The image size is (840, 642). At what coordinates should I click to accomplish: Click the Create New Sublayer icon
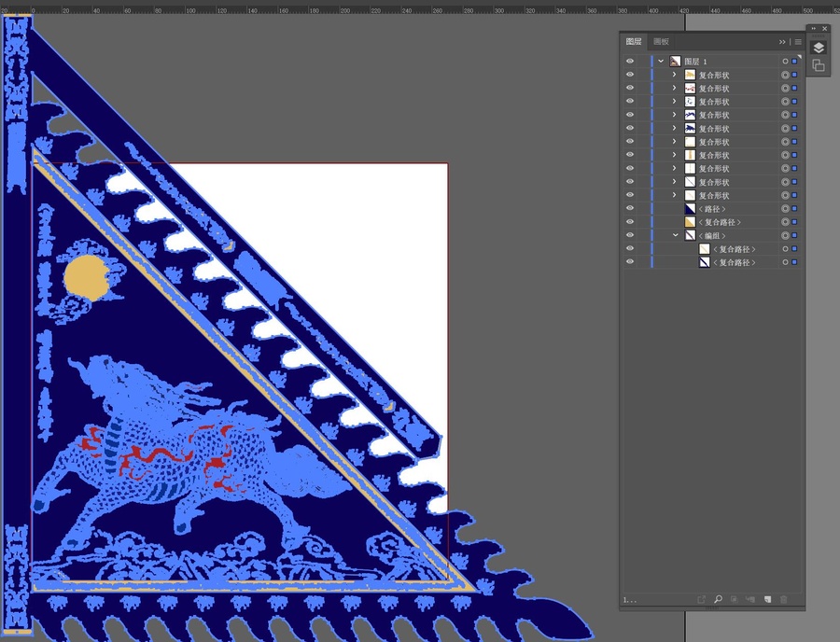pyautogui.click(x=750, y=600)
